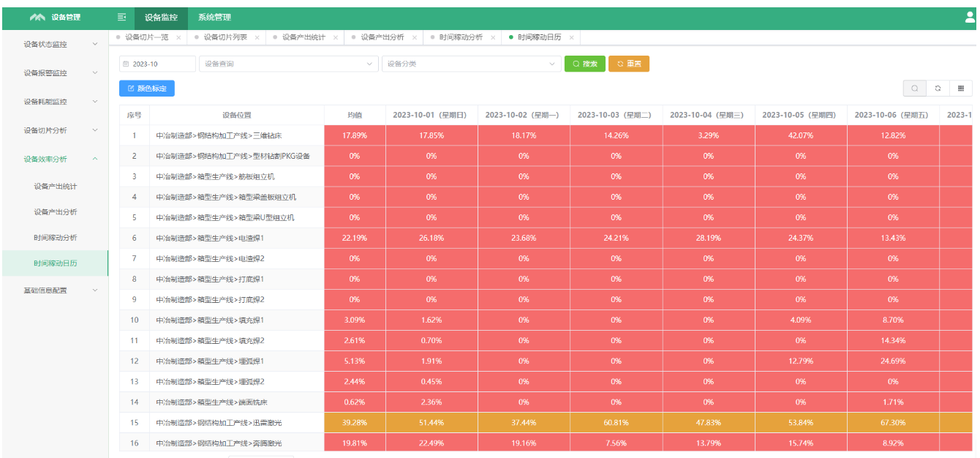Click the table refresh icon
This screenshot has height=458, width=980.
click(938, 89)
